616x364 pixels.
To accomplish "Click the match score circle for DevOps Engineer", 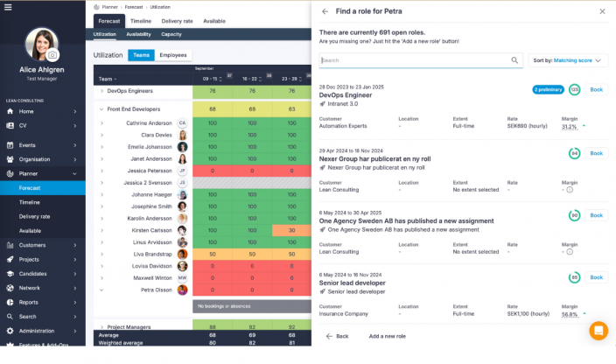I will (574, 89).
